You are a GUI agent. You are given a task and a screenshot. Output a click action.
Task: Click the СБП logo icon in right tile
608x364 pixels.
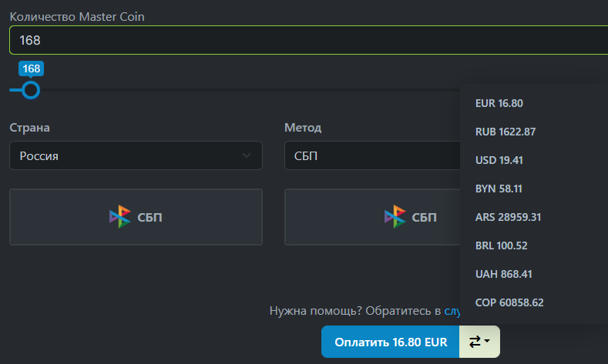pos(395,217)
